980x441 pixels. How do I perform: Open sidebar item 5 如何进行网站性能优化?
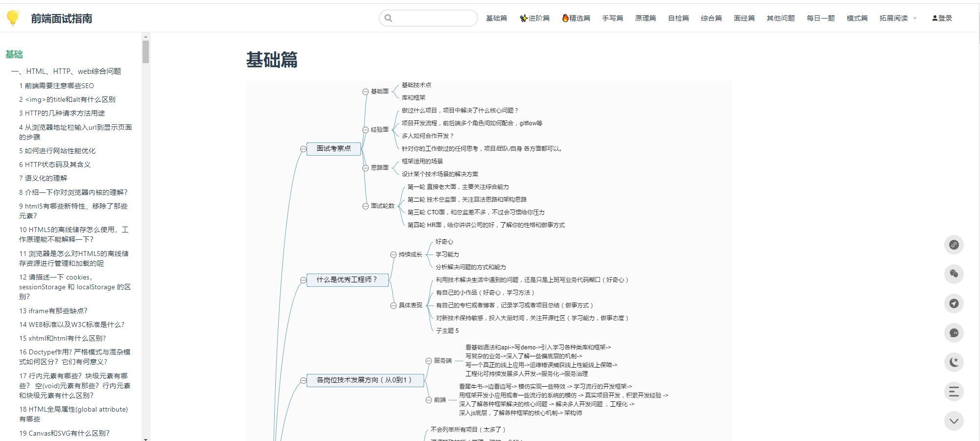tap(57, 151)
